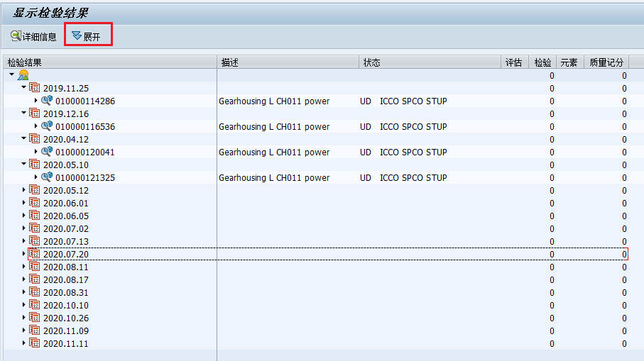
Task: Click the 描述 column header
Action: click(x=288, y=62)
